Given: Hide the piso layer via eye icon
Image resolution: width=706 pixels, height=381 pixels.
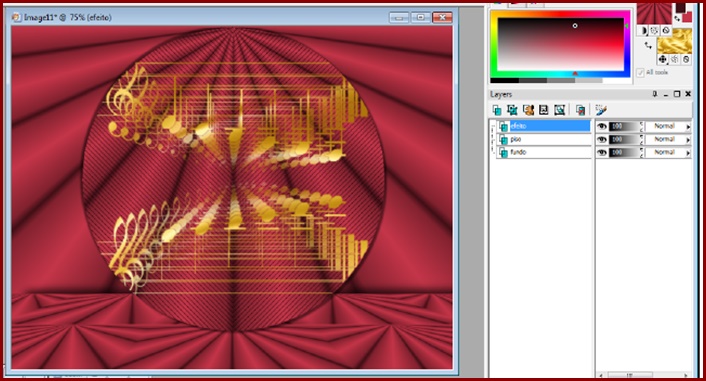Looking at the screenshot, I should [602, 140].
